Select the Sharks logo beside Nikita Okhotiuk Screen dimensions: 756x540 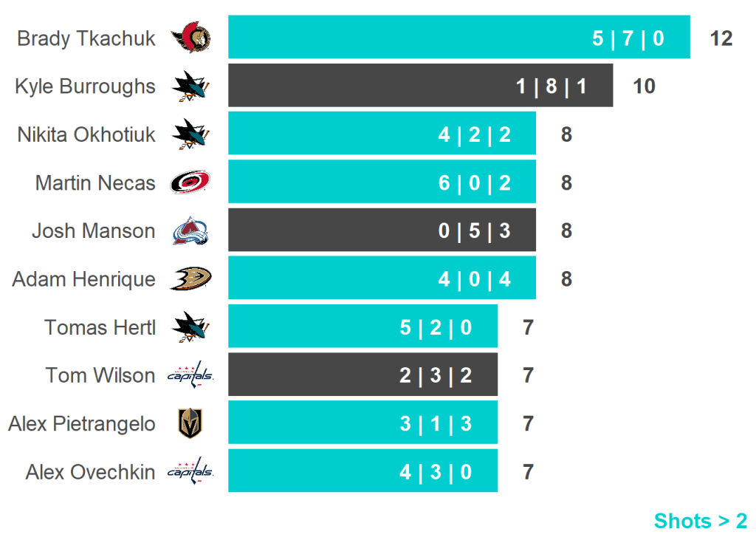190,134
